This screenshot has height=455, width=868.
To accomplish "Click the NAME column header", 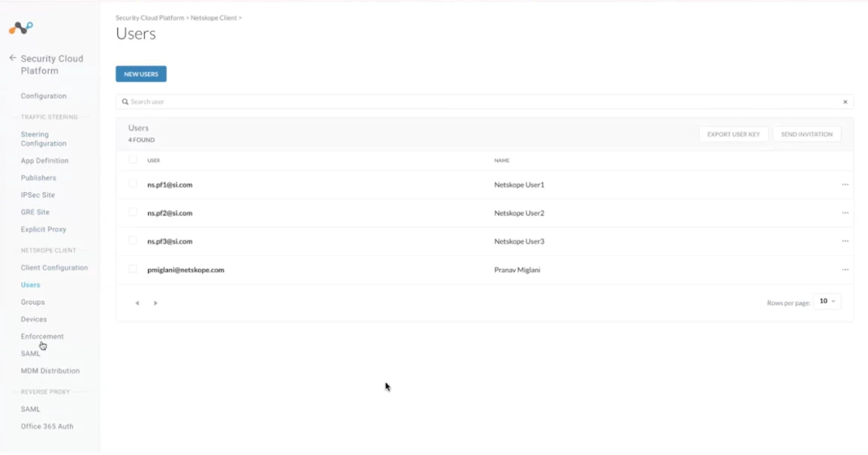I will pyautogui.click(x=502, y=161).
